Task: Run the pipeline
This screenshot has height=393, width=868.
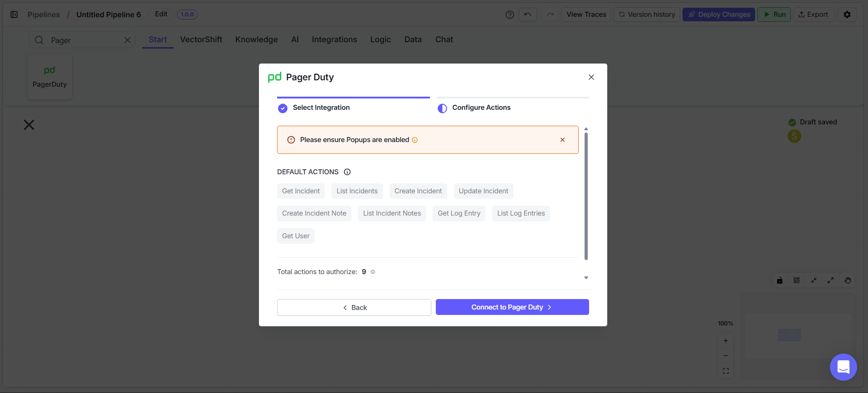Action: coord(774,15)
